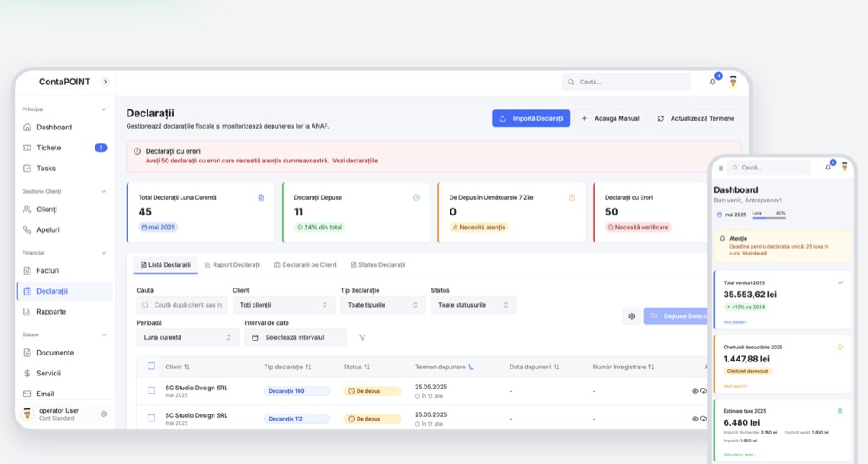Image resolution: width=868 pixels, height=464 pixels.
Task: Click the Clienți people icon in sidebar
Action: tap(27, 209)
